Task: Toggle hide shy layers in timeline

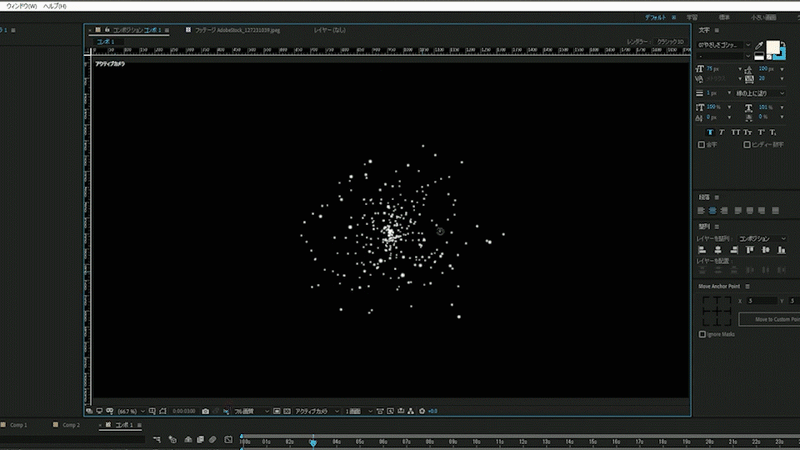Action: 188,439
